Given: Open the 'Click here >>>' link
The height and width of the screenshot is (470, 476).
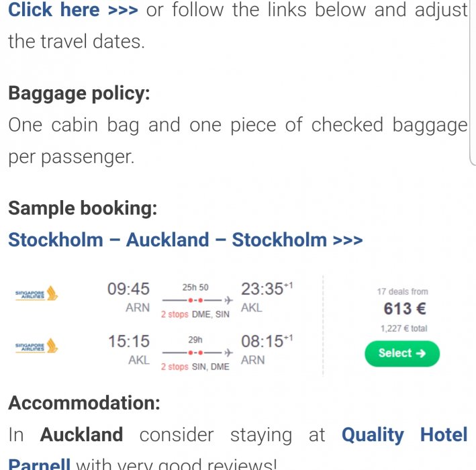Looking at the screenshot, I should [73, 11].
